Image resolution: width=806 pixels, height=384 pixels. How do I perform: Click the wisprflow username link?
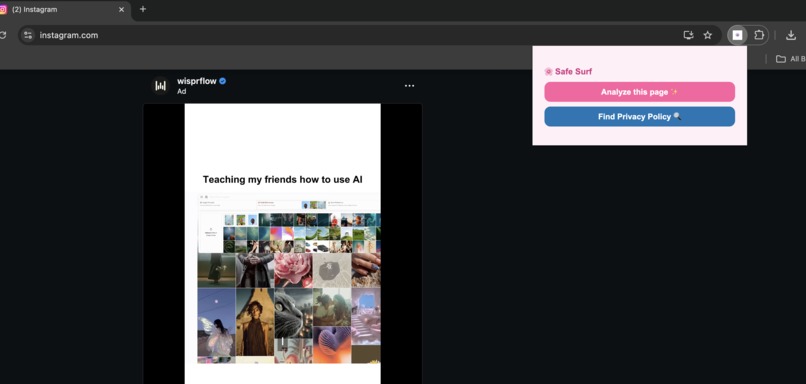point(196,81)
